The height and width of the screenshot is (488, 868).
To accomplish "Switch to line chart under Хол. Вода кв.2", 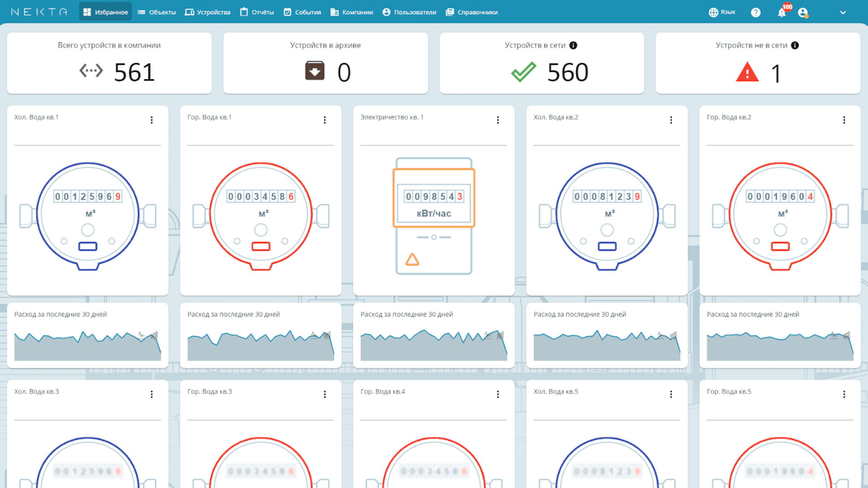I will point(661,335).
